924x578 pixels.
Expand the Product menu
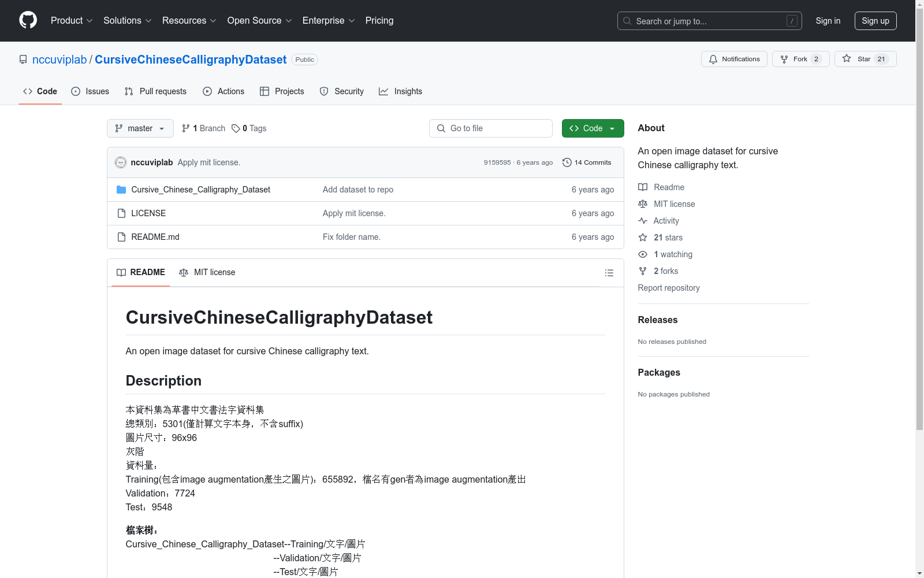(72, 20)
